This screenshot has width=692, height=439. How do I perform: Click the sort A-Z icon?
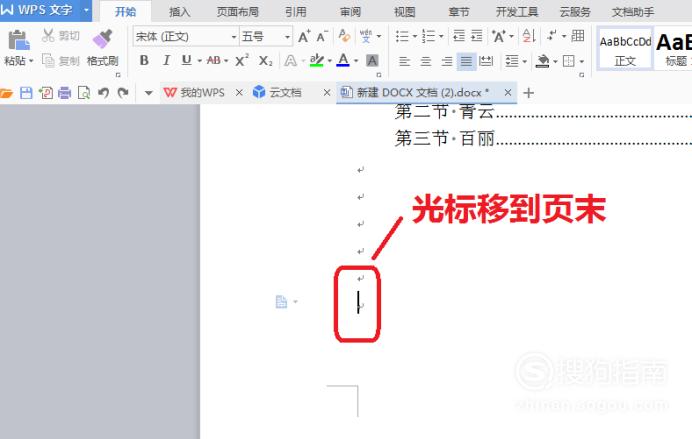click(529, 36)
